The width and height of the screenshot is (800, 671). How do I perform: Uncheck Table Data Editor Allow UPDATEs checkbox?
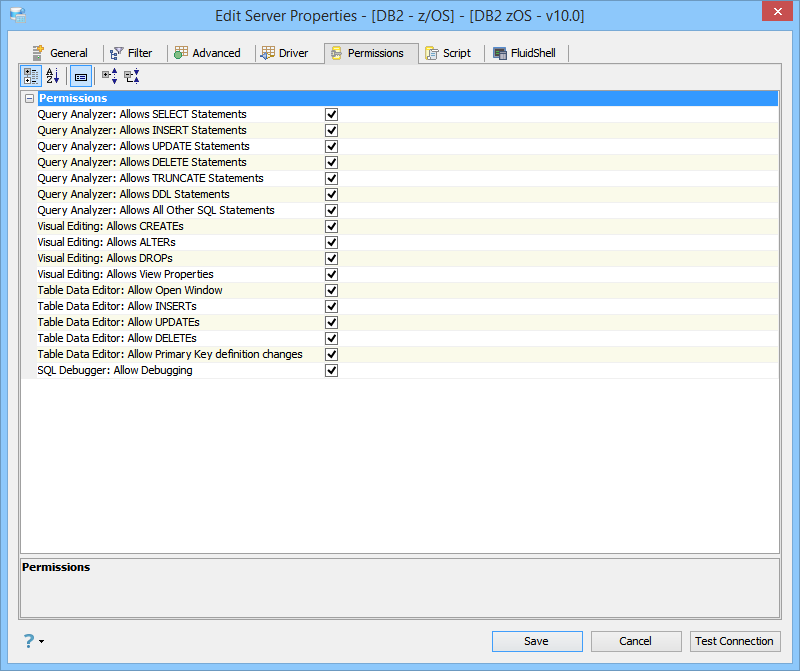(331, 322)
